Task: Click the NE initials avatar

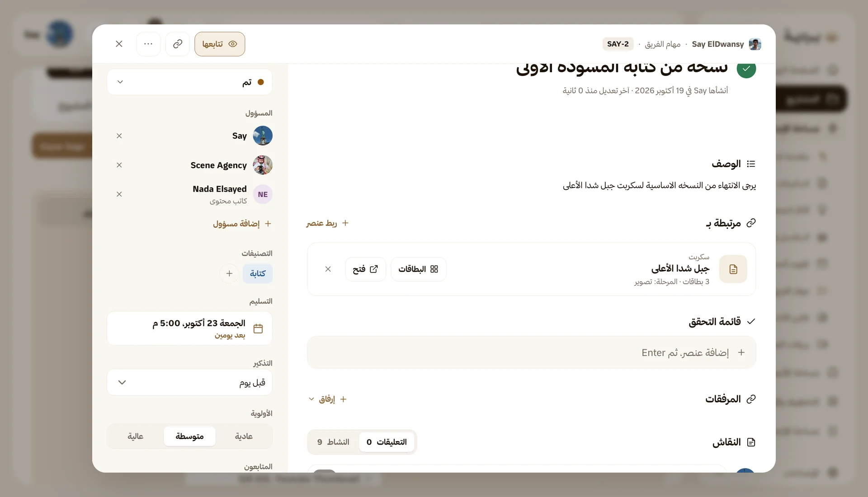Action: point(263,194)
